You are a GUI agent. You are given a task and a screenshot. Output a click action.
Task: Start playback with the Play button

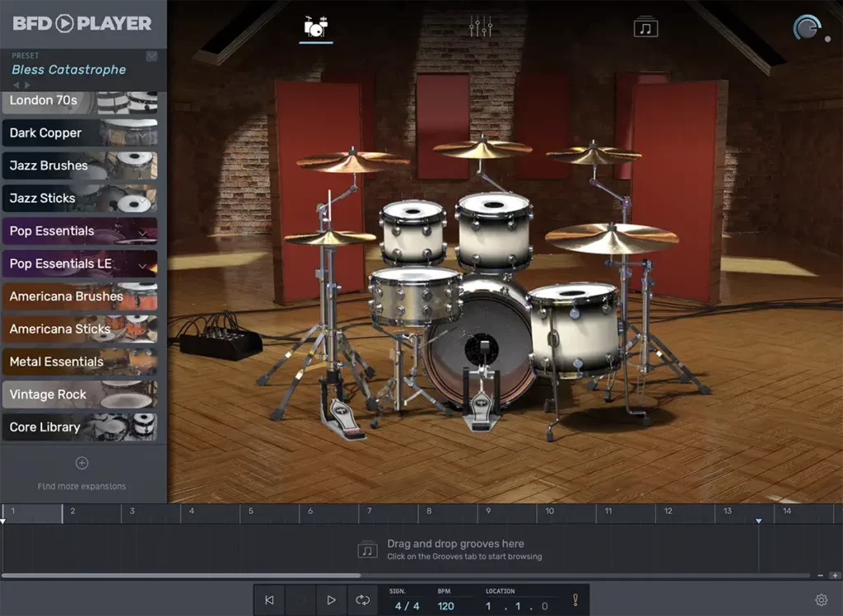[331, 600]
